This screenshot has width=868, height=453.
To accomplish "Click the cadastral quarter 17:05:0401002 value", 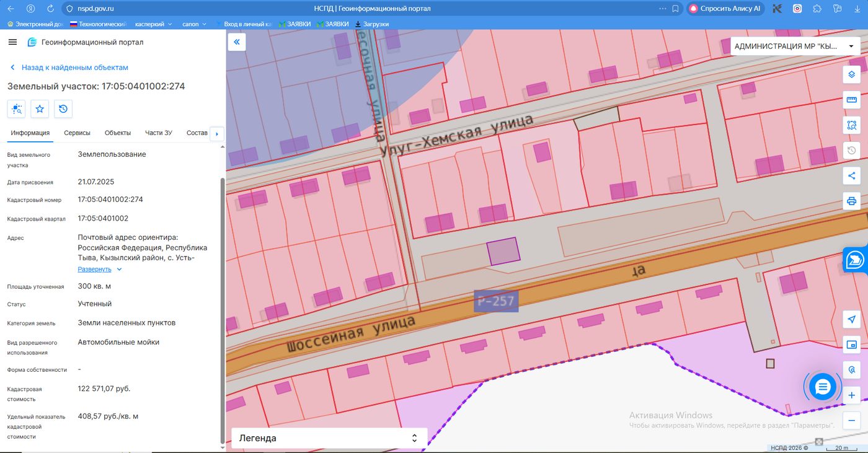I will pos(103,218).
